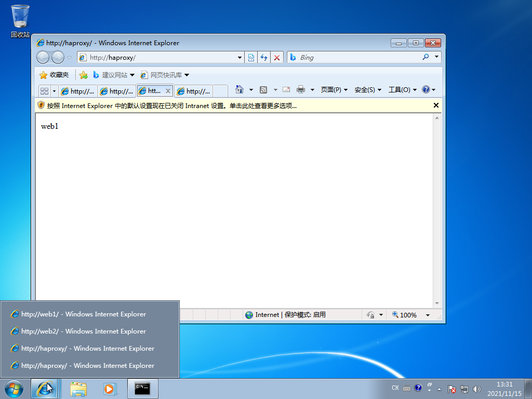Click the Home page icon
The image size is (532, 399).
(x=240, y=90)
